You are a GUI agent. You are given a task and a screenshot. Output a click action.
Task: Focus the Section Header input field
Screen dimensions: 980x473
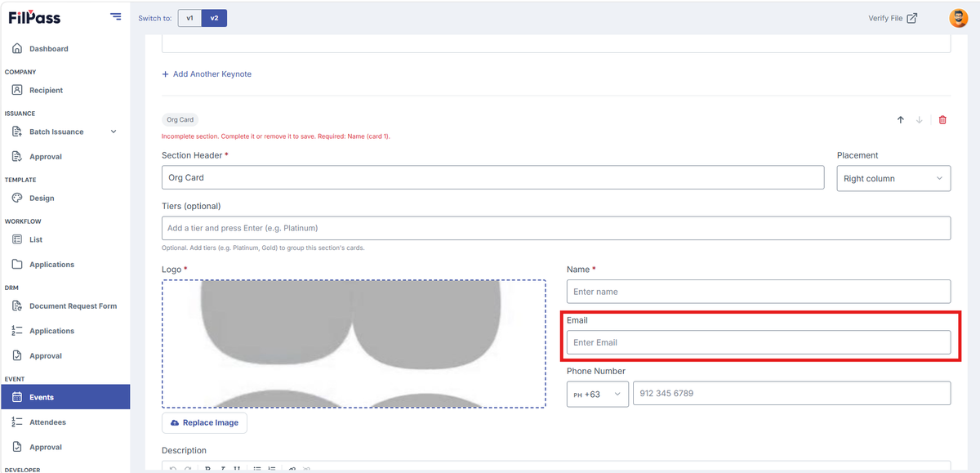pos(492,177)
